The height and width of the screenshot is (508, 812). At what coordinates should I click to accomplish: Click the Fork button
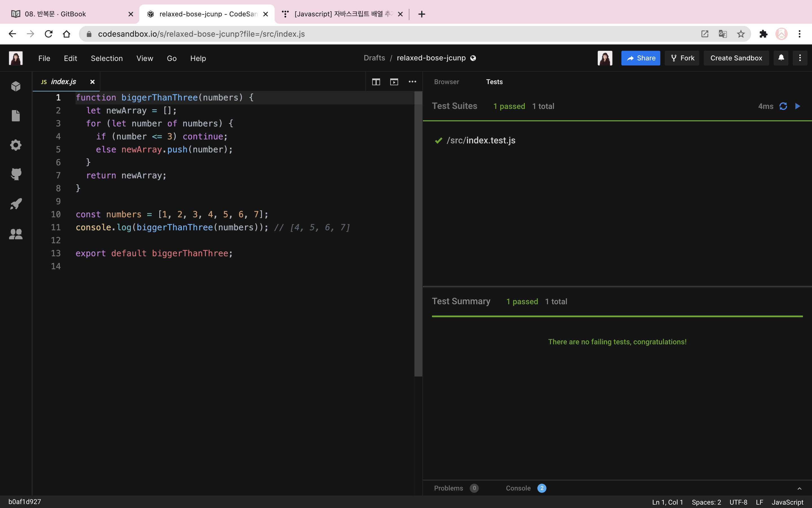pyautogui.click(x=682, y=58)
